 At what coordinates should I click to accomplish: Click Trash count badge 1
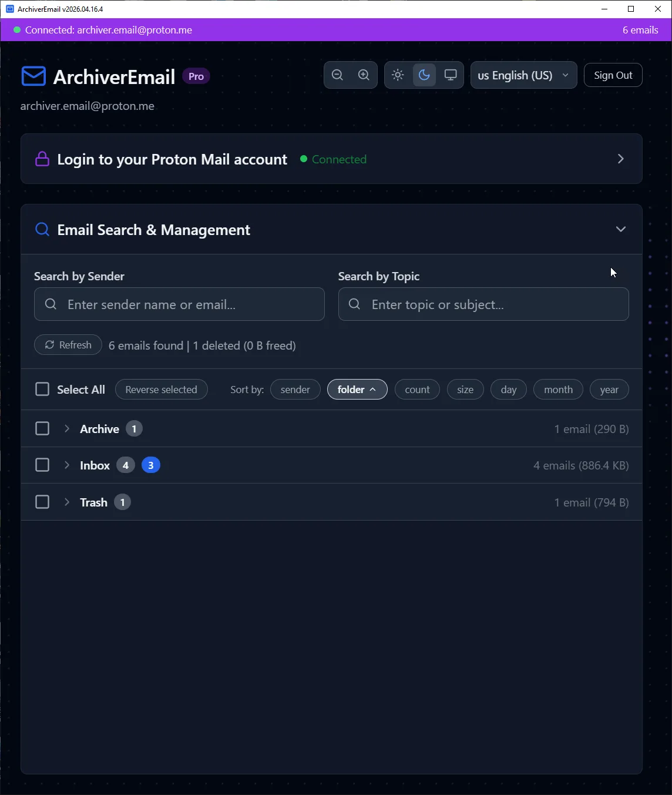[122, 502]
